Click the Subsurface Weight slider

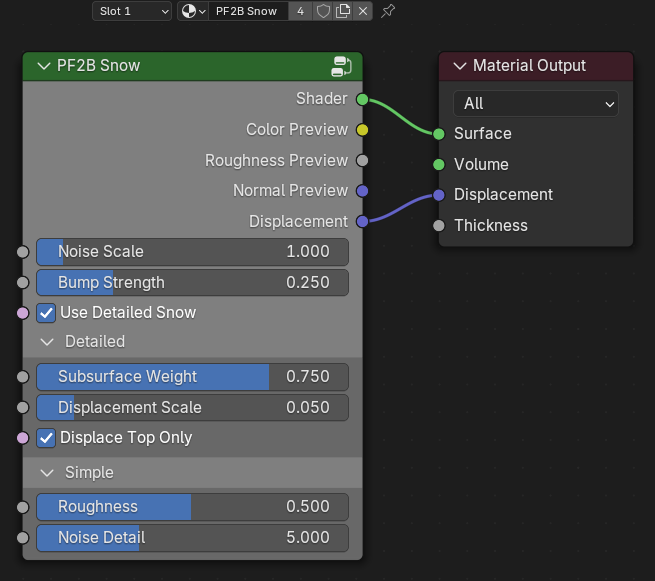click(192, 377)
